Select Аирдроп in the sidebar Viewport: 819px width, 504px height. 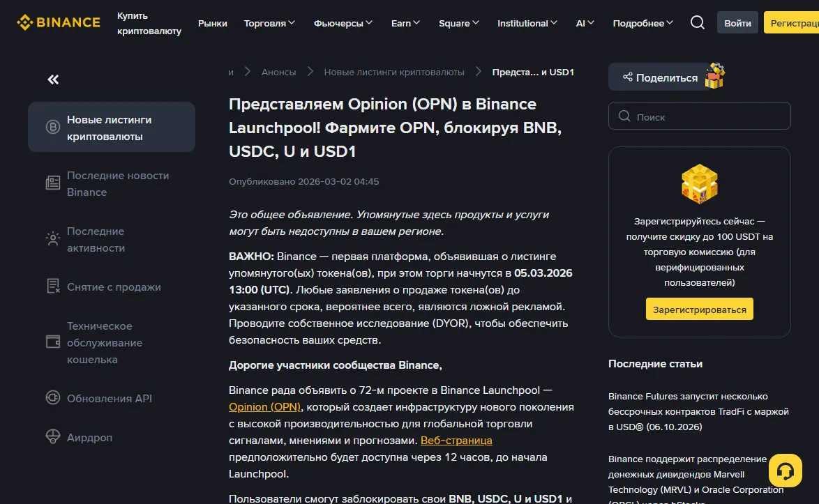[x=111, y=437]
